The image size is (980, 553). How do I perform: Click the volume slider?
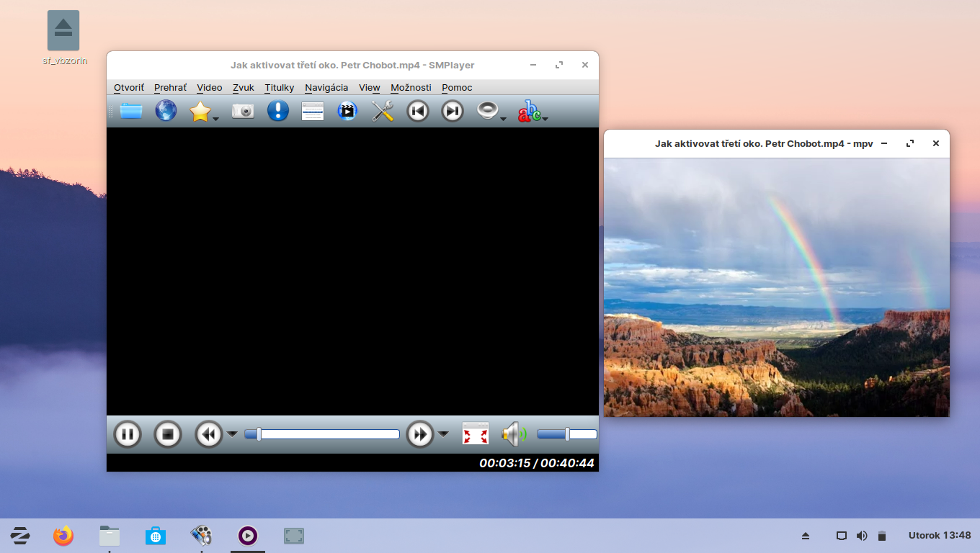[567, 434]
